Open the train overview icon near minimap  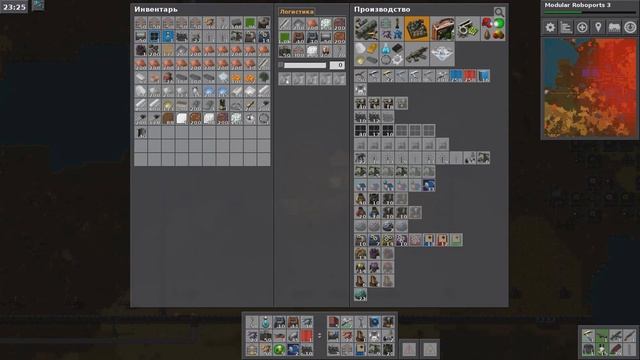(614, 27)
